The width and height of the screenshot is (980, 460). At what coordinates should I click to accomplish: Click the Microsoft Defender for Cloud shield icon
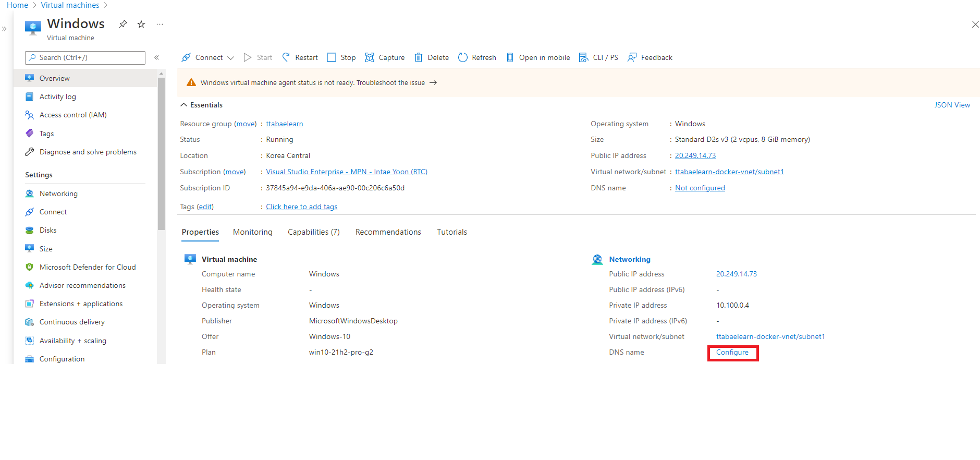(x=30, y=267)
